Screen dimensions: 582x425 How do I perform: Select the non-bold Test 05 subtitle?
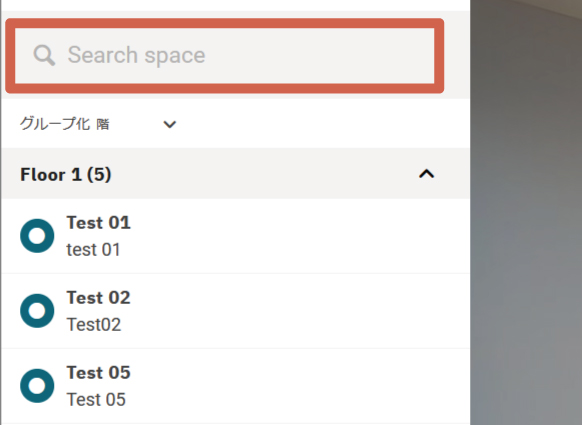[x=96, y=400]
